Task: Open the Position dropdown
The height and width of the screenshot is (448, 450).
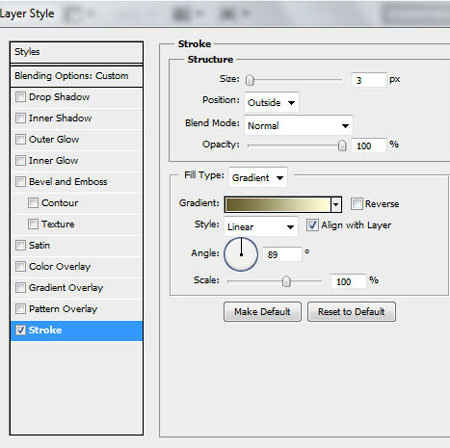Action: click(271, 102)
